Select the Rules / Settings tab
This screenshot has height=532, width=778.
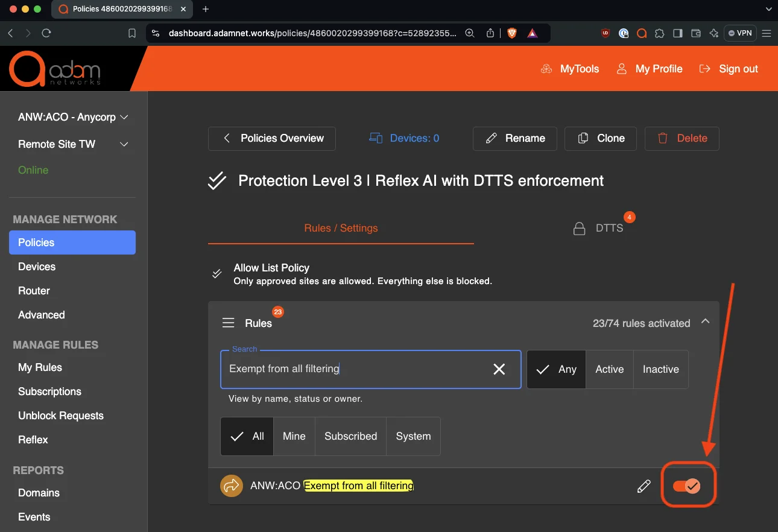tap(341, 228)
